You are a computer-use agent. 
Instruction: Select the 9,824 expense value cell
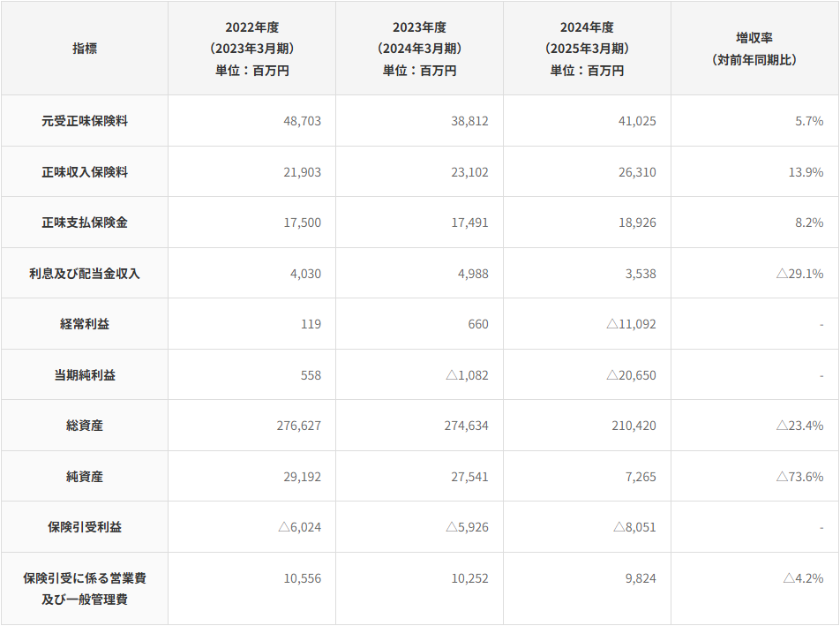(640, 578)
